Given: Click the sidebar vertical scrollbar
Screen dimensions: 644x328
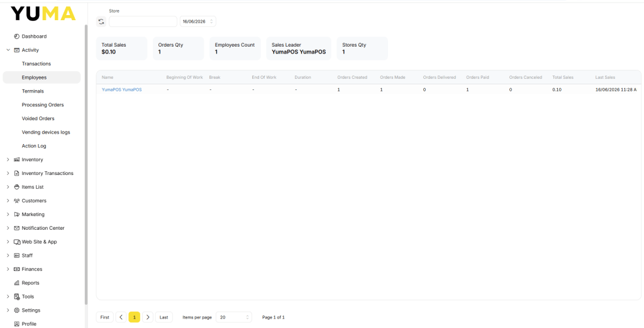Looking at the screenshot, I should [x=86, y=164].
